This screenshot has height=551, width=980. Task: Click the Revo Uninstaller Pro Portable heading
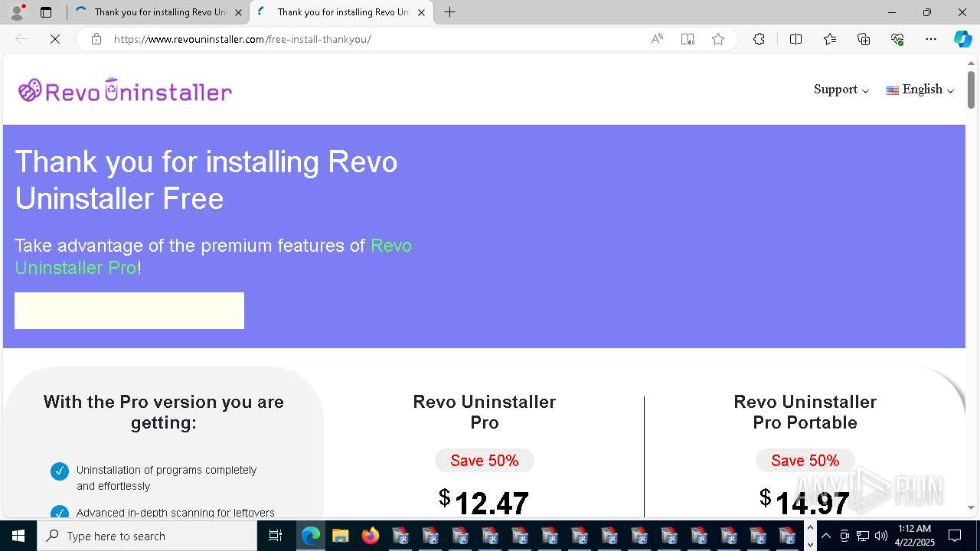tap(805, 412)
